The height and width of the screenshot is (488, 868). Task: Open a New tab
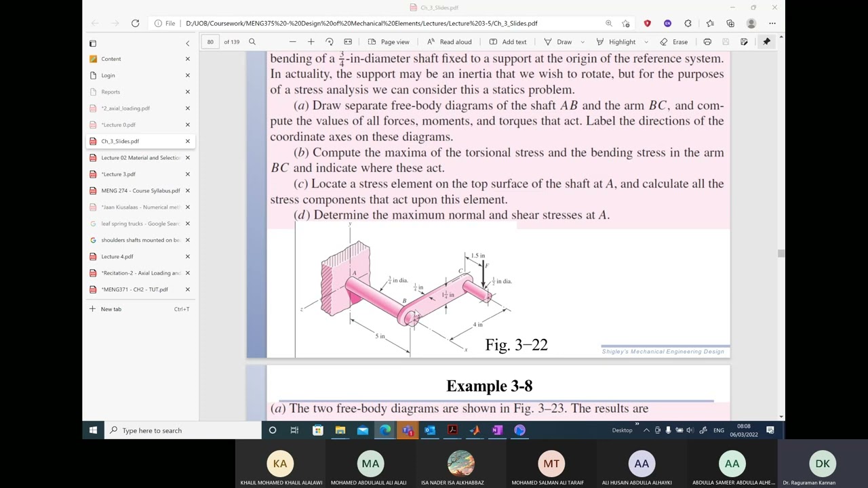coord(140,309)
